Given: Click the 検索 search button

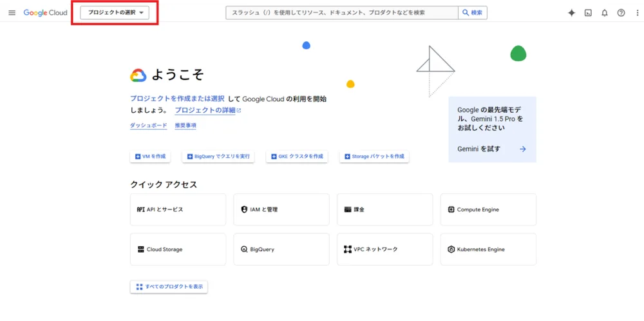Looking at the screenshot, I should click(473, 13).
